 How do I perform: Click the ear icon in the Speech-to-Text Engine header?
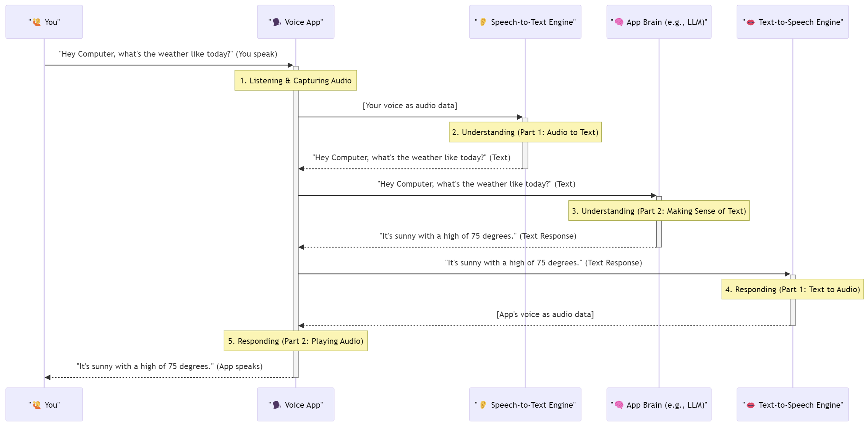pyautogui.click(x=484, y=22)
